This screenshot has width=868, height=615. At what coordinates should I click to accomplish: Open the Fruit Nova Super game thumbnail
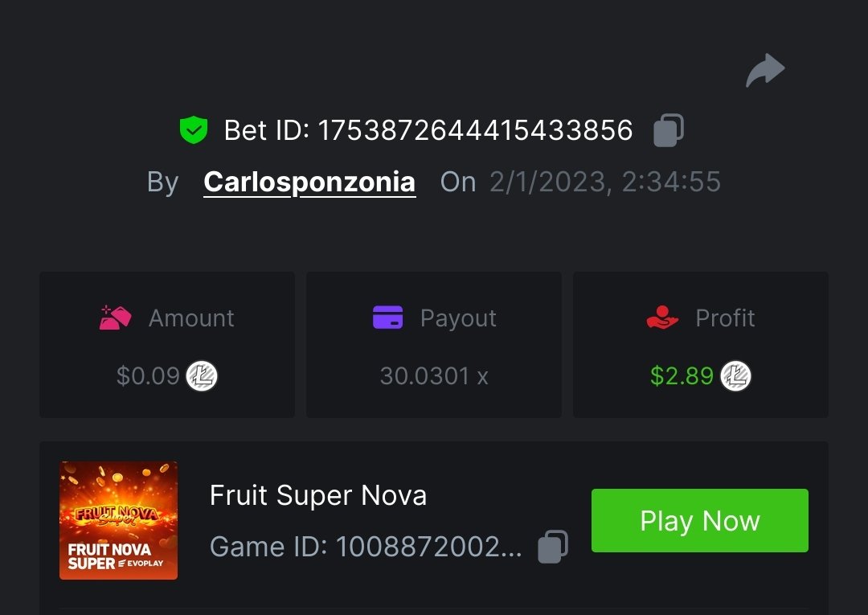pos(118,520)
